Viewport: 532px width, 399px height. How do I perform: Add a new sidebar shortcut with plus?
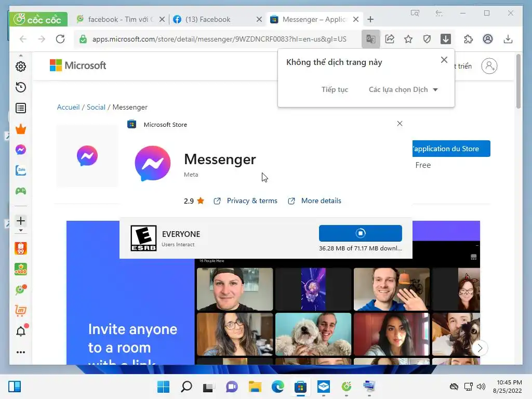pos(21,221)
